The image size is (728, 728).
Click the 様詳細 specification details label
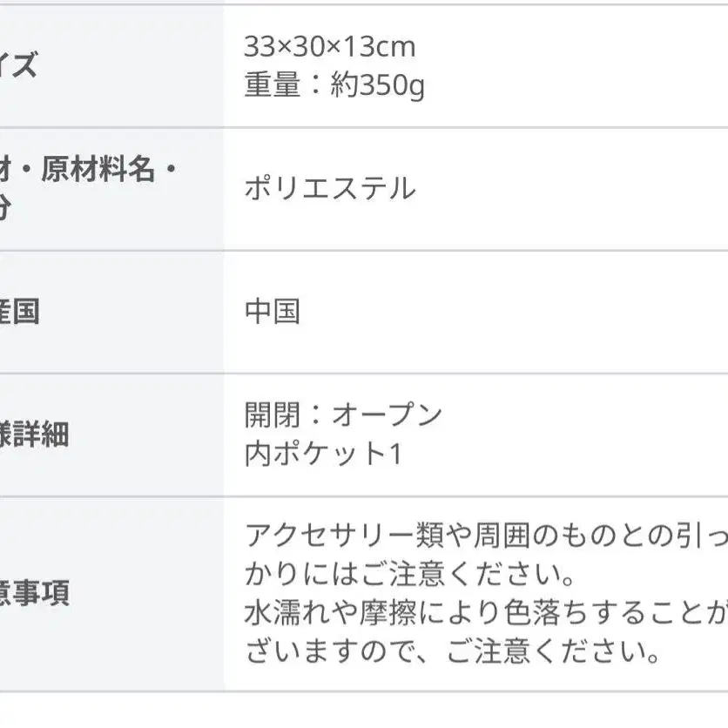click(33, 434)
